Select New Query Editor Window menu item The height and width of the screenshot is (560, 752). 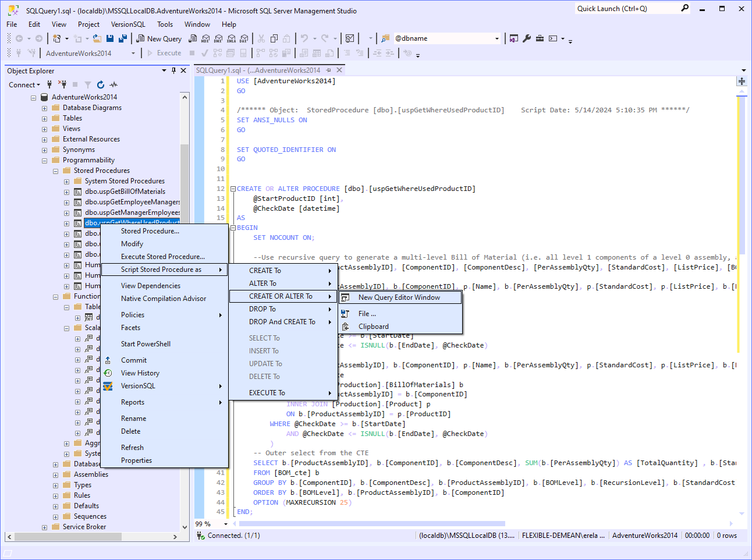(x=399, y=297)
